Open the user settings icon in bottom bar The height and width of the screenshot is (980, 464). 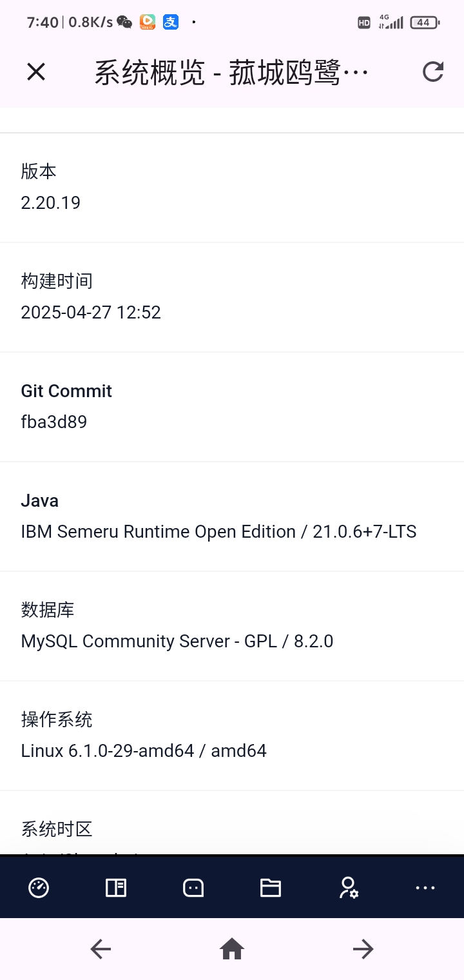click(349, 888)
